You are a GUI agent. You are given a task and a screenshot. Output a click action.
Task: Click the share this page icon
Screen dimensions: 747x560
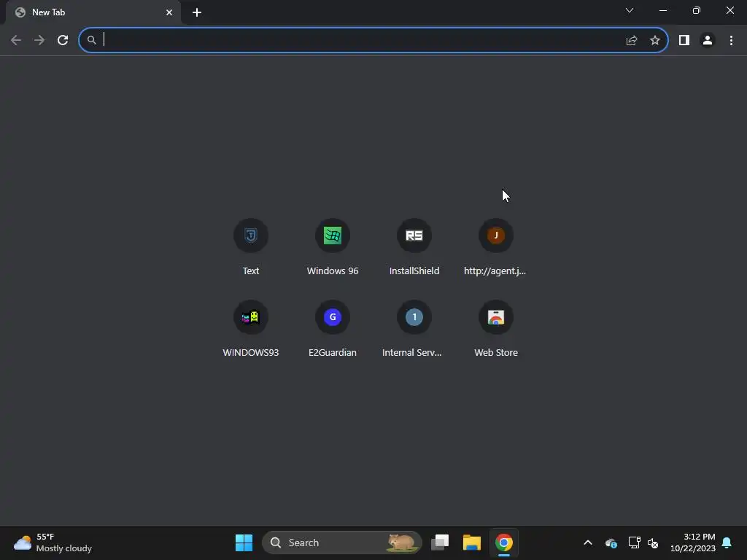click(632, 41)
